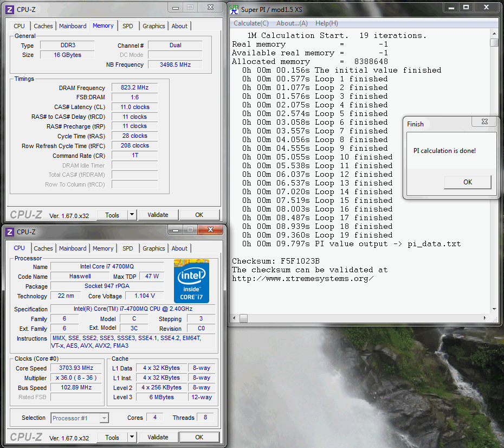Click the Super PI icon in its title bar

[x=234, y=10]
